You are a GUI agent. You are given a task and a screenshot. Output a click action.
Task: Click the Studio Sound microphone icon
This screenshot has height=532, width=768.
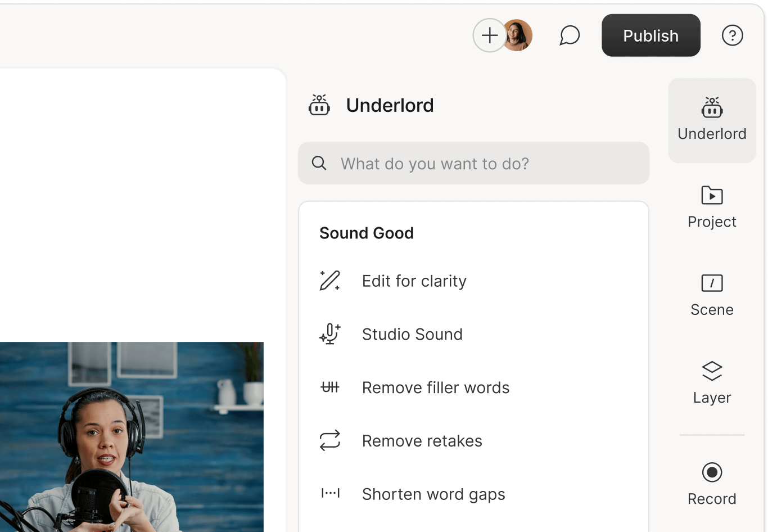coord(330,334)
